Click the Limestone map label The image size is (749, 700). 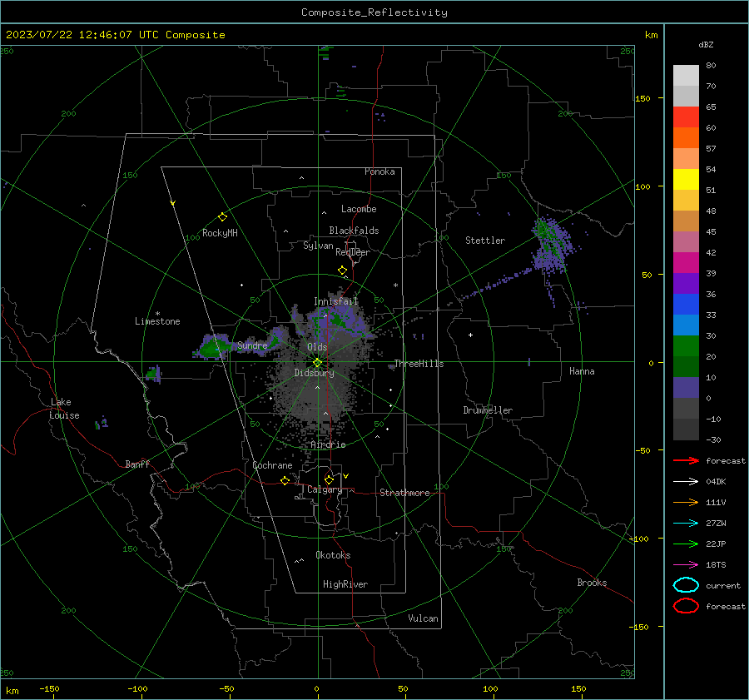(157, 321)
